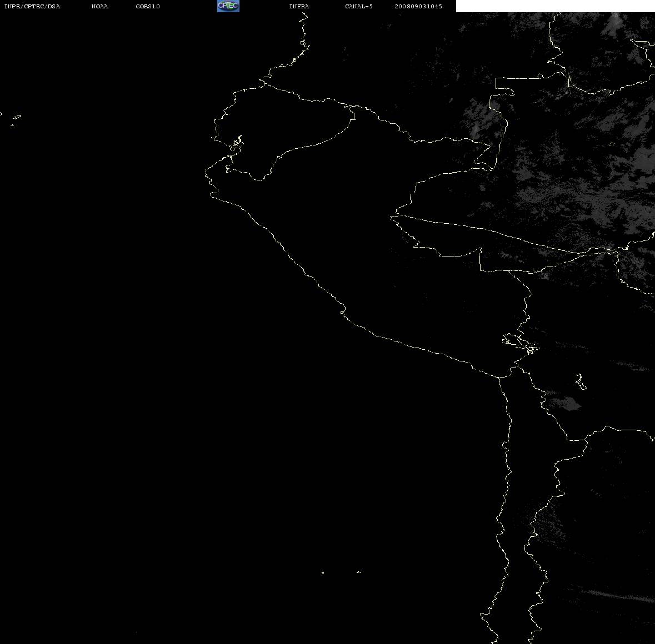655x644 pixels.
Task: Select the INPE/CPTEC/DSA header text
Action: tap(32, 6)
